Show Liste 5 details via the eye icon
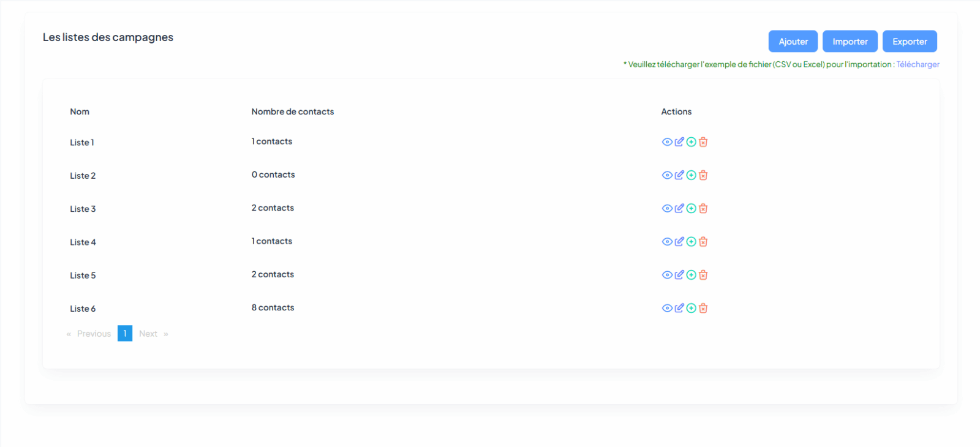This screenshot has width=980, height=447. tap(667, 275)
